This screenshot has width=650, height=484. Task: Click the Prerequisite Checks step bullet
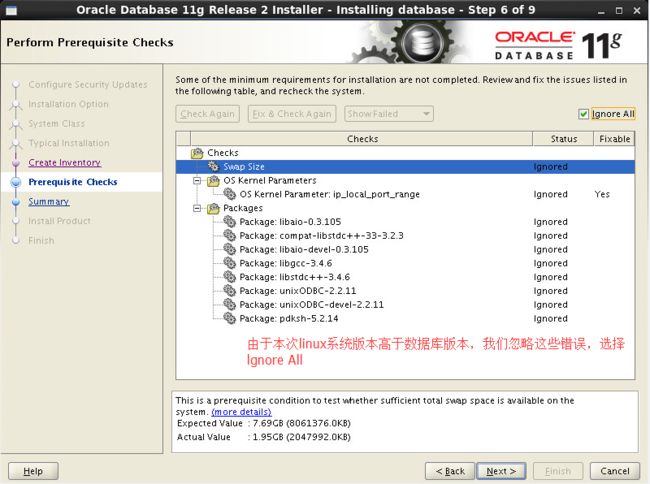[16, 182]
